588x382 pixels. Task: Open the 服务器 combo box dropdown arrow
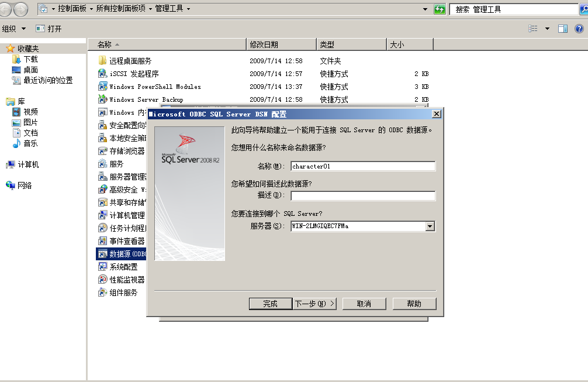[x=430, y=226]
